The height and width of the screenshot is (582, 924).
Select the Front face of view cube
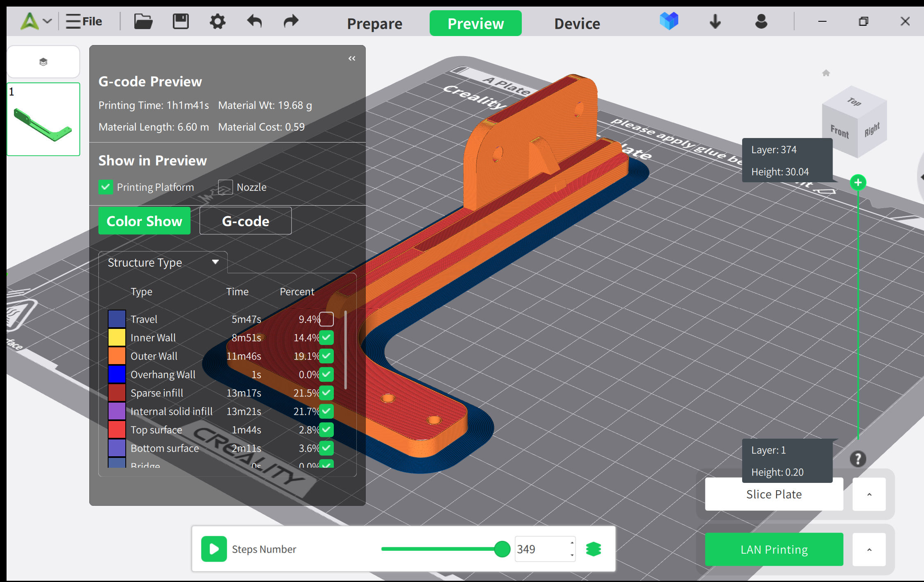tap(840, 131)
